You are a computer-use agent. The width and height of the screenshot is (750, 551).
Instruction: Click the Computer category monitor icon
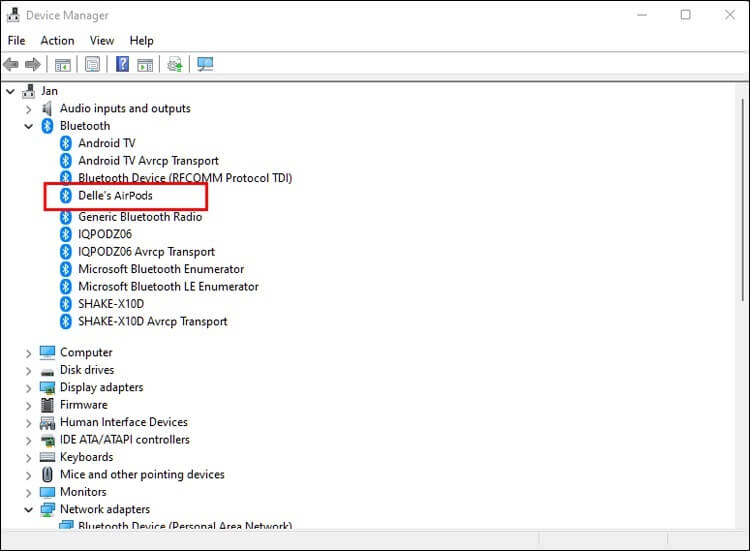pos(47,353)
